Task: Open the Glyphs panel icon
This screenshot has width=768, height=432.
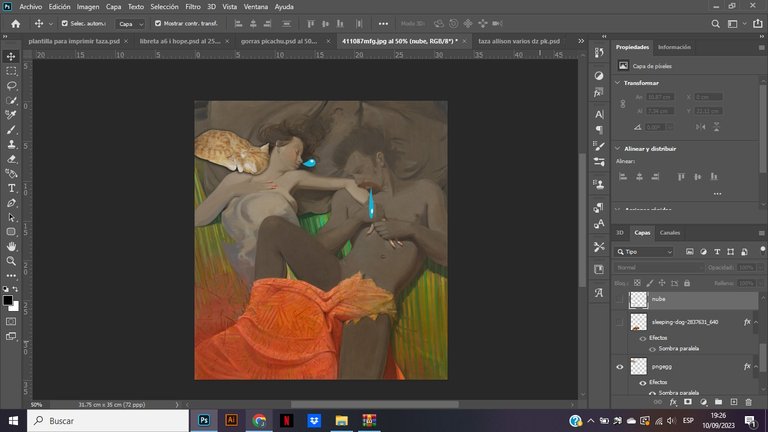Action: (x=599, y=292)
